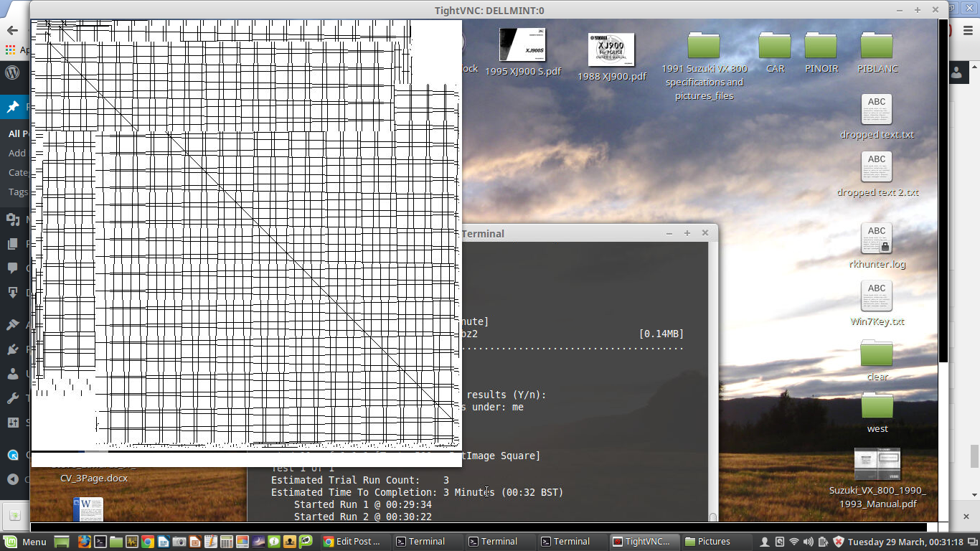Viewport: 980px width, 551px height.
Task: Click the date and time clock
Action: click(905, 542)
